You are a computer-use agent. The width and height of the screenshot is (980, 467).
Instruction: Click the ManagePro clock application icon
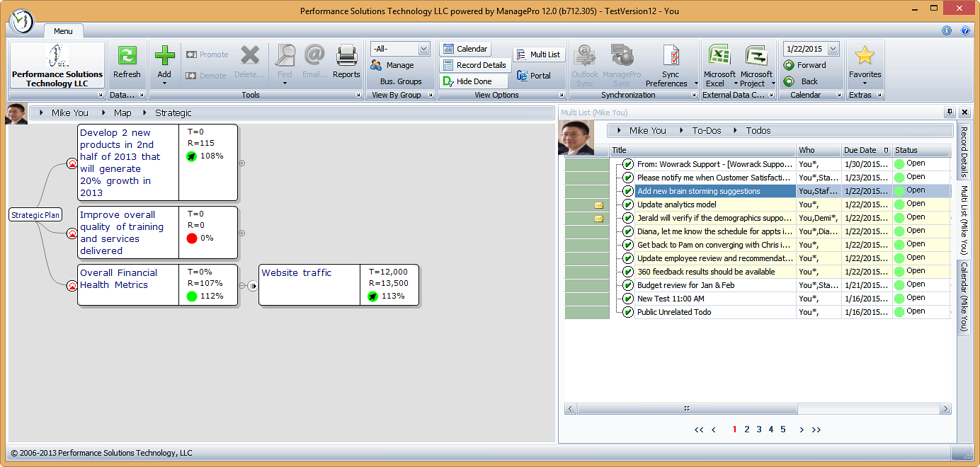[23, 21]
